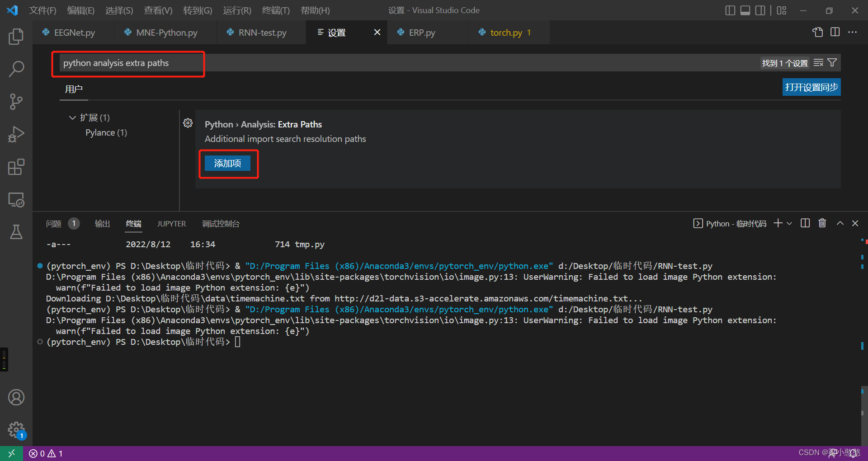Select Pylance (1) in settings tree
This screenshot has width=868, height=461.
106,132
